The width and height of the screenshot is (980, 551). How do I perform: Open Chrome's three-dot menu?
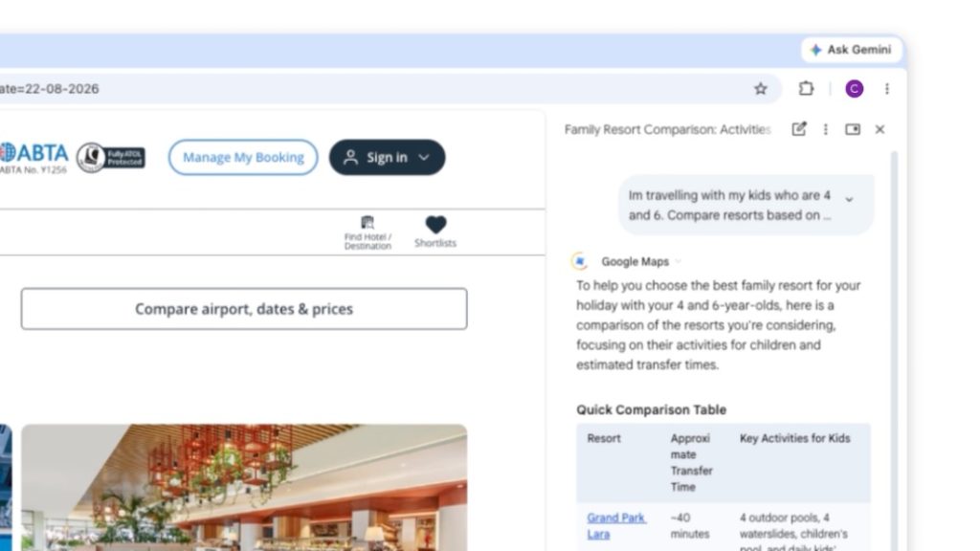(x=887, y=89)
